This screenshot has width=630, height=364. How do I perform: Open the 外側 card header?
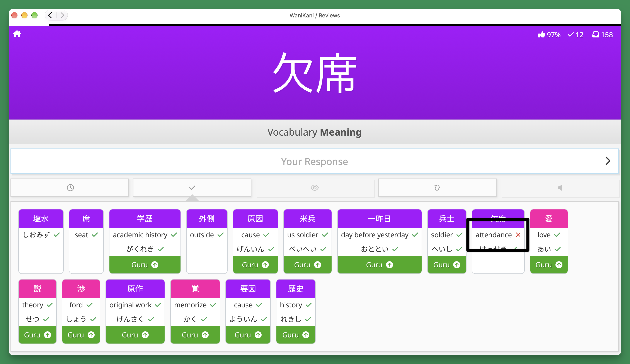[x=207, y=219]
